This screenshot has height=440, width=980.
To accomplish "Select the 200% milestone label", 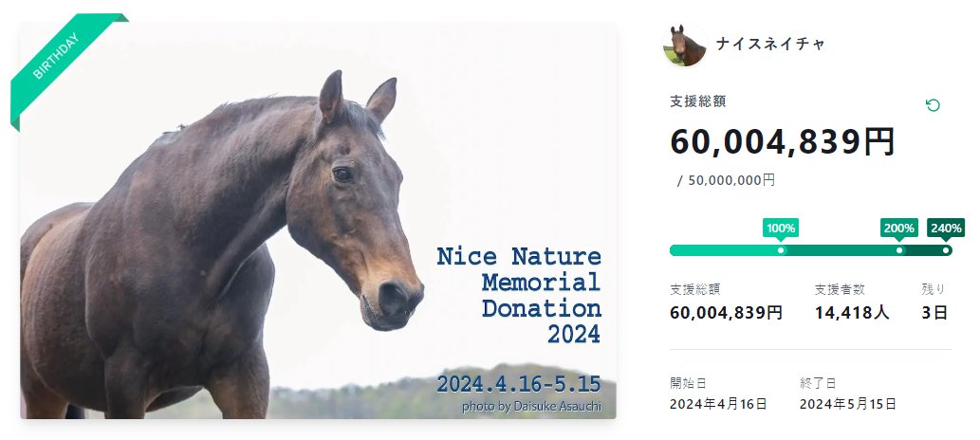I will click(898, 228).
